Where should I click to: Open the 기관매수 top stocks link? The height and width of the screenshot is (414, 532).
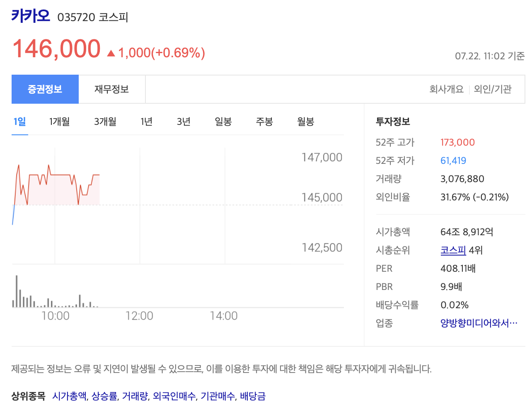pyautogui.click(x=218, y=396)
